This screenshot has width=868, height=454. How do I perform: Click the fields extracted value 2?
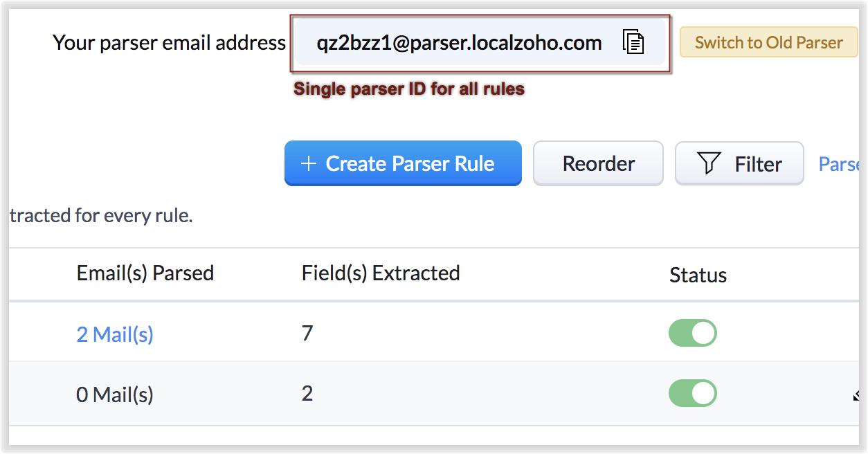307,394
